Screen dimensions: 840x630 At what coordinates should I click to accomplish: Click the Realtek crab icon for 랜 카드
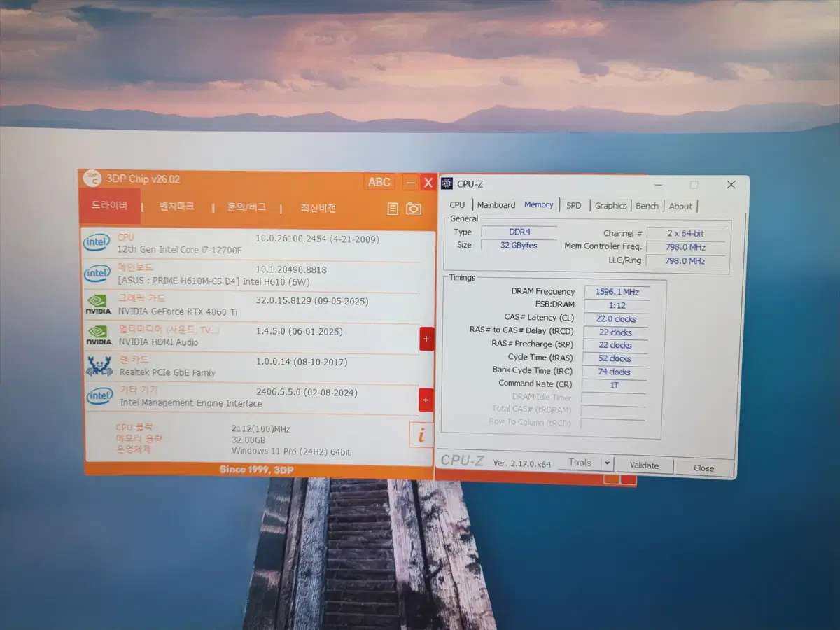99,366
